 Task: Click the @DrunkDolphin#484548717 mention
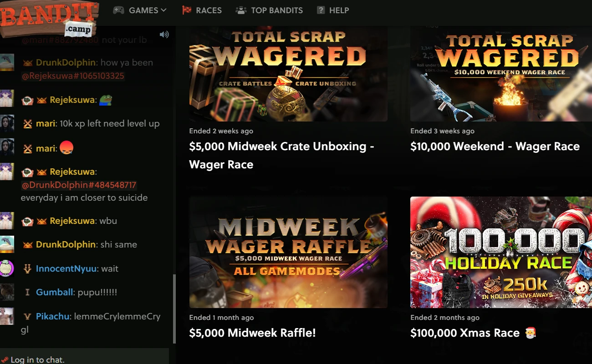78,185
